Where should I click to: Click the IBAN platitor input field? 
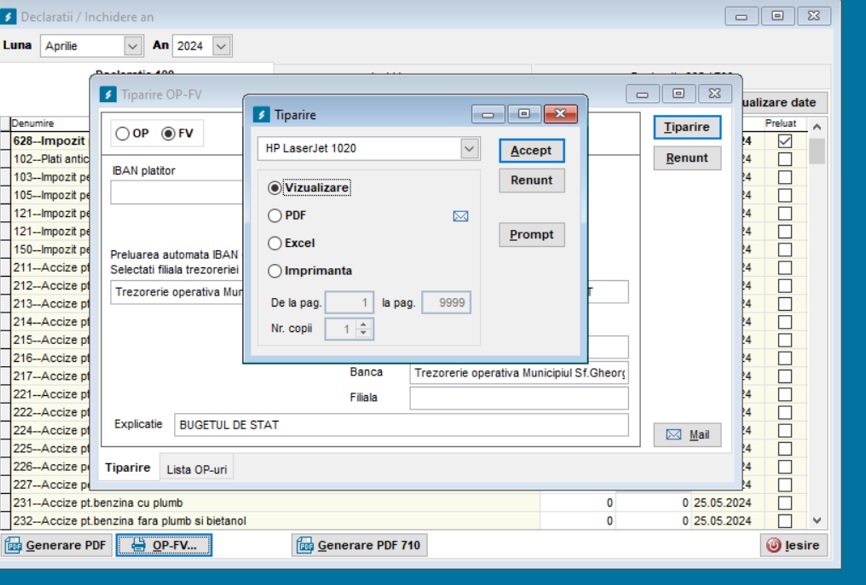click(x=177, y=193)
